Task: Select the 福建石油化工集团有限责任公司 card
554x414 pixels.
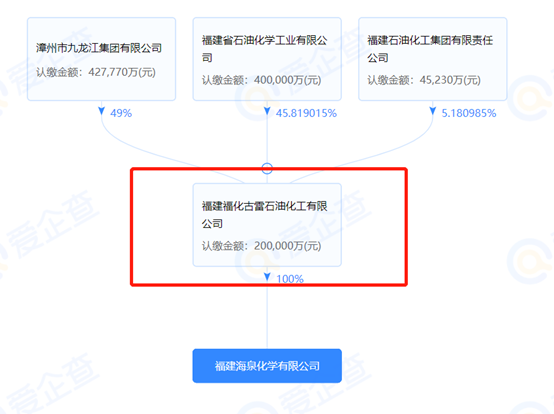Action: (433, 59)
